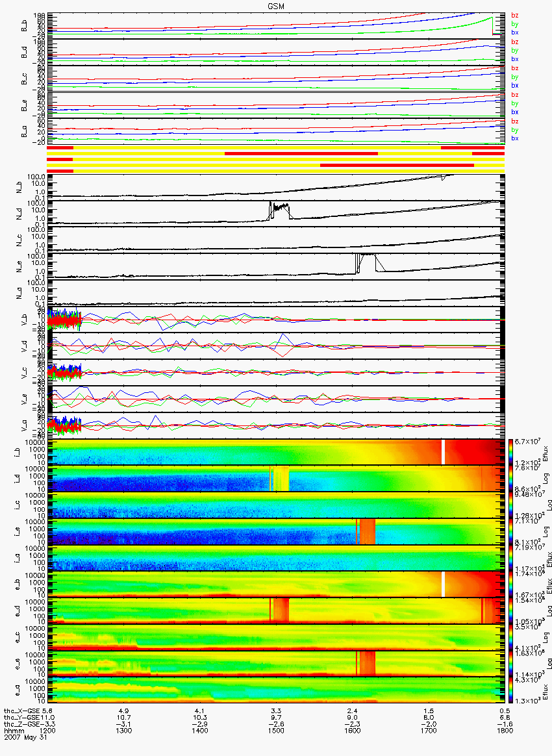Click the orange burst band in i_e spectrogram
Image resolution: width=552 pixels, height=756 pixels.
pyautogui.click(x=368, y=531)
